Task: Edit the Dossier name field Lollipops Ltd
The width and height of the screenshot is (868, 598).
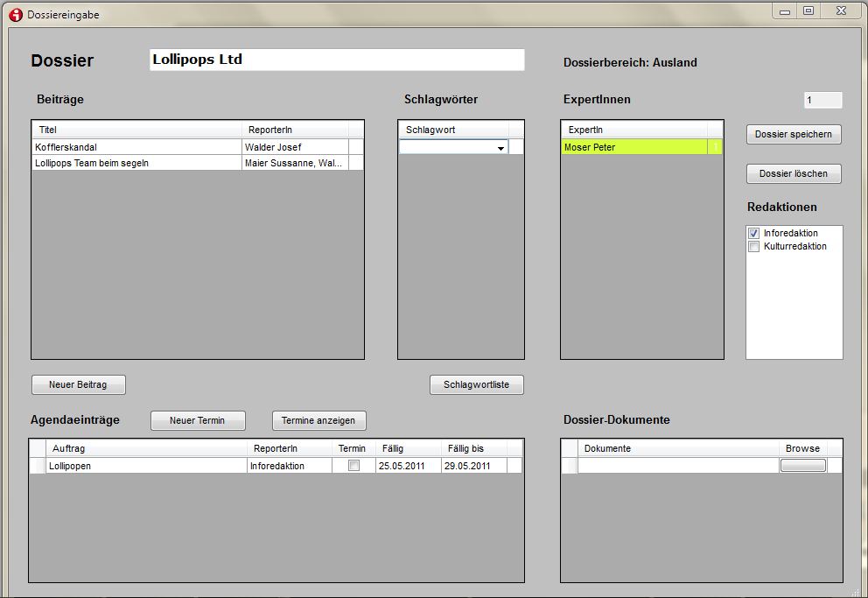Action: point(337,60)
